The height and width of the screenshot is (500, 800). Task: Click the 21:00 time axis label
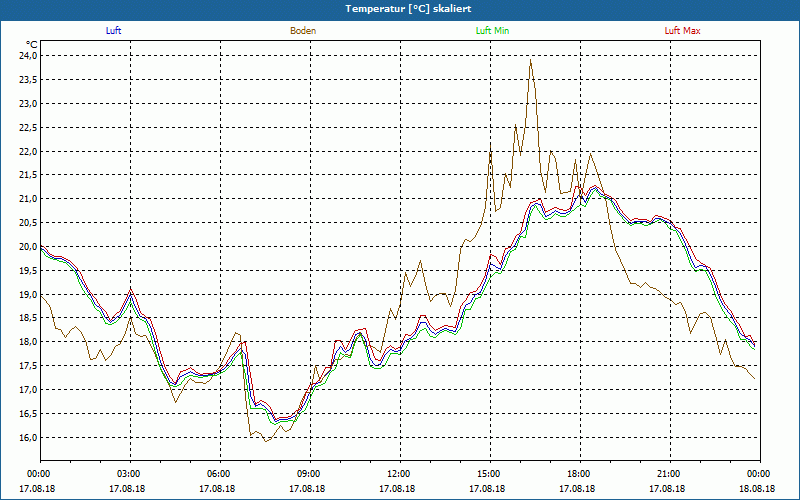[670, 474]
